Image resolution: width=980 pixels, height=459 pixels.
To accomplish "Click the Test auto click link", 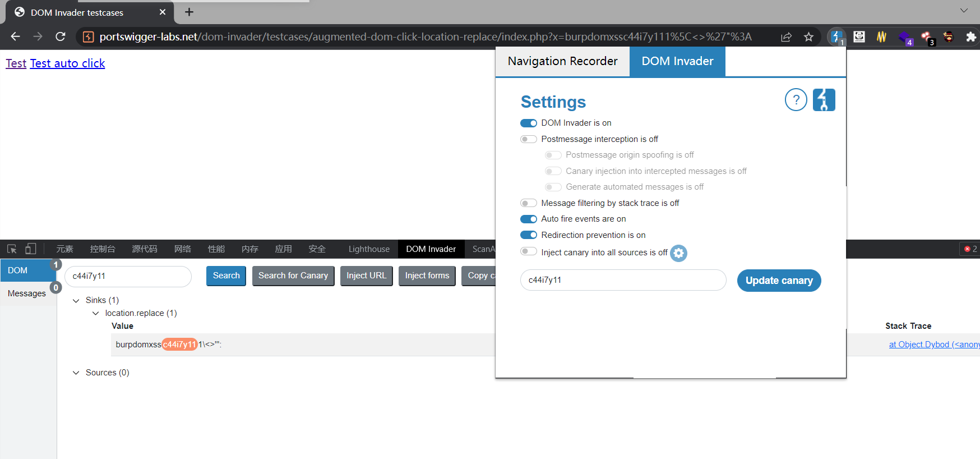I will (67, 63).
